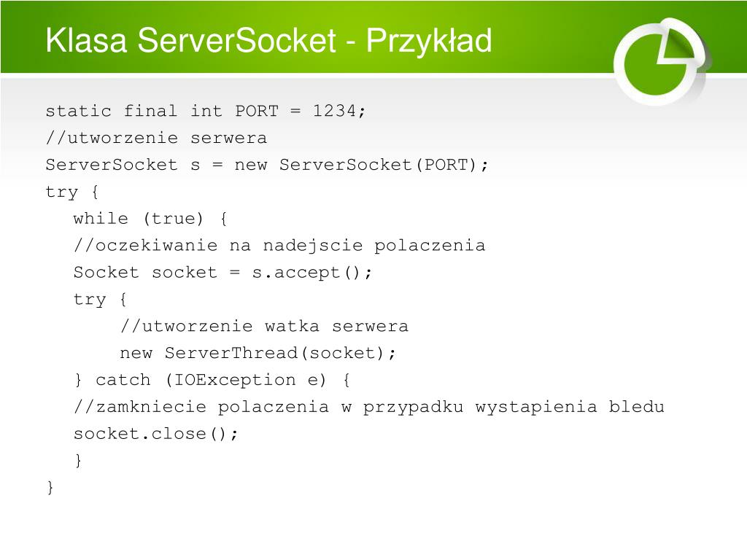Select the new ServerSocket(PORT) line
747x560 pixels.
point(267,166)
